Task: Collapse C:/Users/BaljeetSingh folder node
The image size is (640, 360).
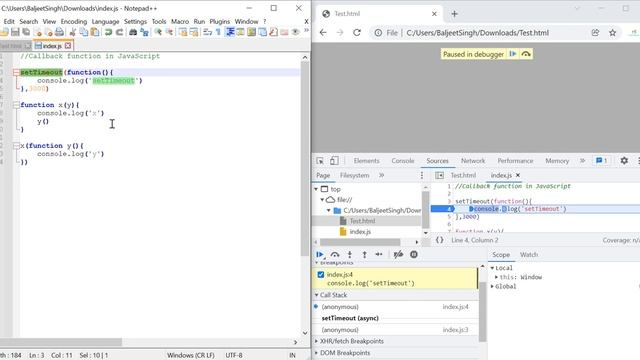Action: [329, 210]
